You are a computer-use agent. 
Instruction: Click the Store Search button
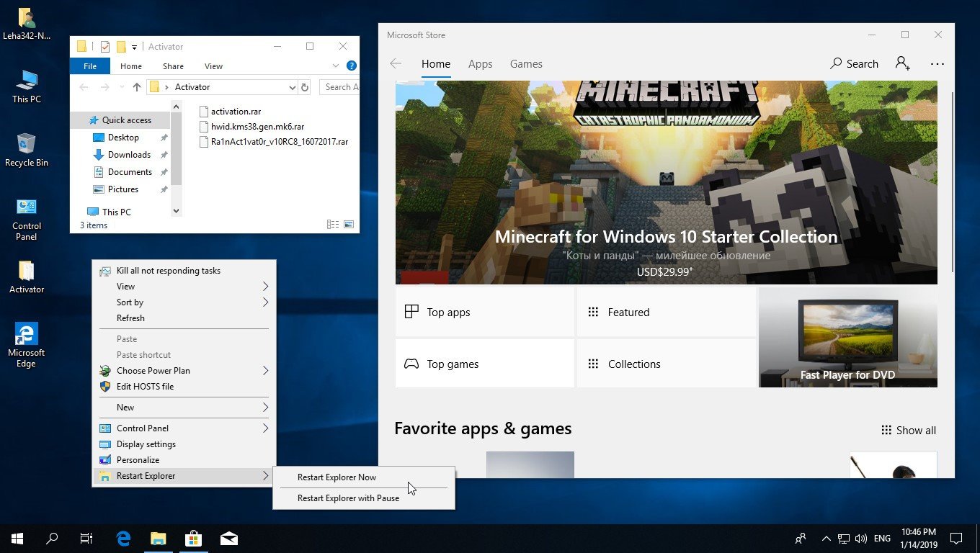coord(854,64)
